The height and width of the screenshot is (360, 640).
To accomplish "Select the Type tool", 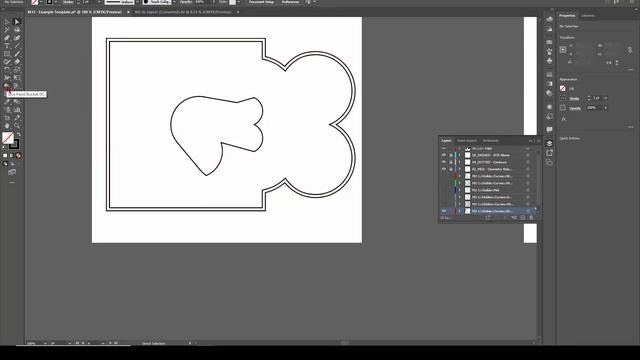I will (x=7, y=46).
